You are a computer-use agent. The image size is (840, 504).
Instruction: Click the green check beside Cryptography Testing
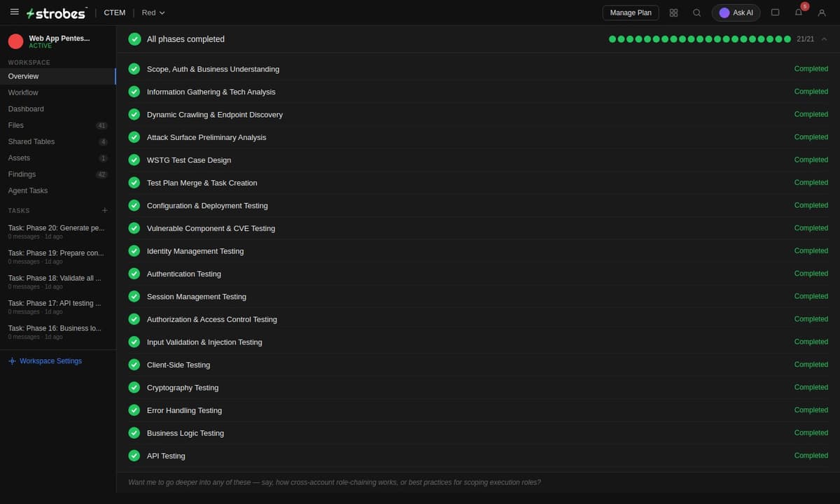pos(134,387)
